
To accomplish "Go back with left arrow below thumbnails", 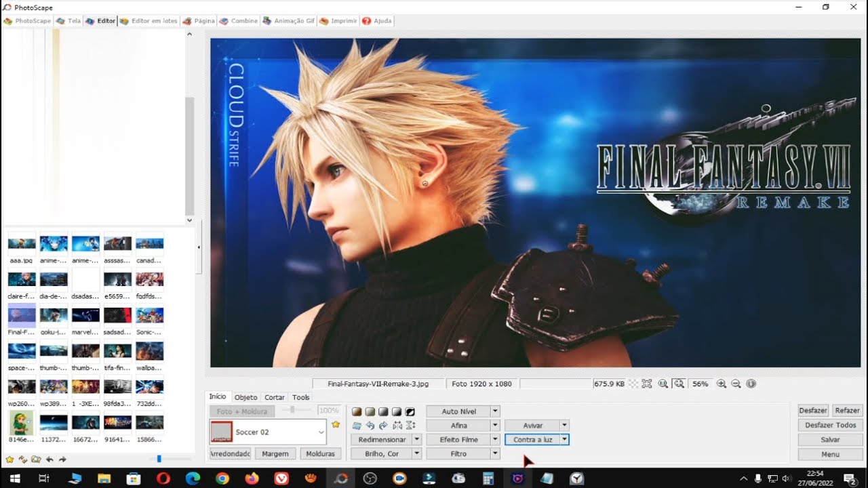I will pyautogui.click(x=50, y=460).
